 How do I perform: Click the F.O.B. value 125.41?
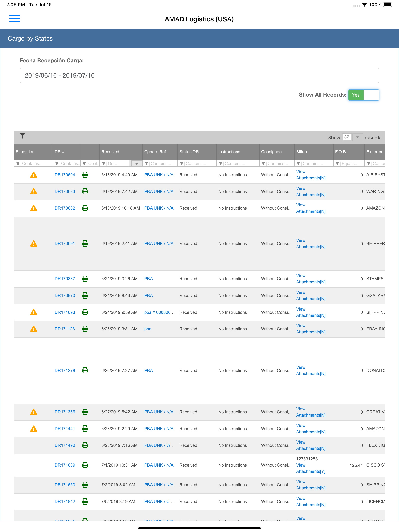pos(356,465)
